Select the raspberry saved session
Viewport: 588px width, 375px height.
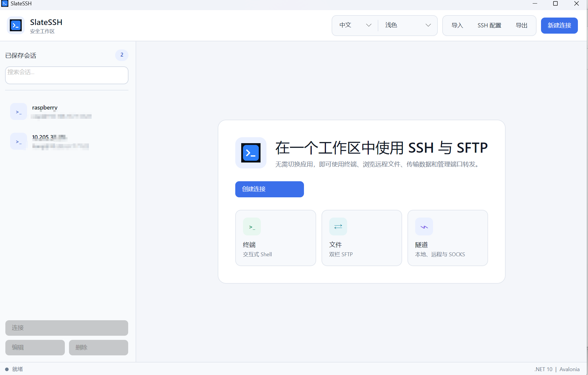(67, 112)
